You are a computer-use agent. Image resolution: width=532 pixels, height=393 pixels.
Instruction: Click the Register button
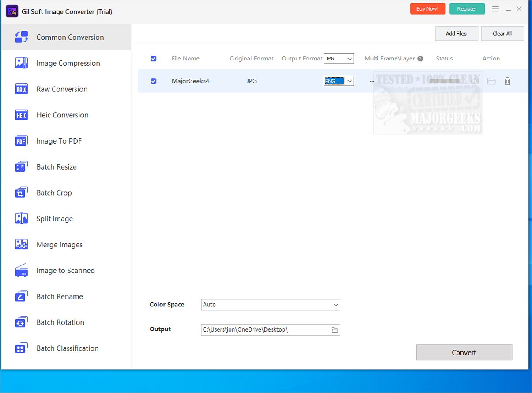[x=467, y=9]
